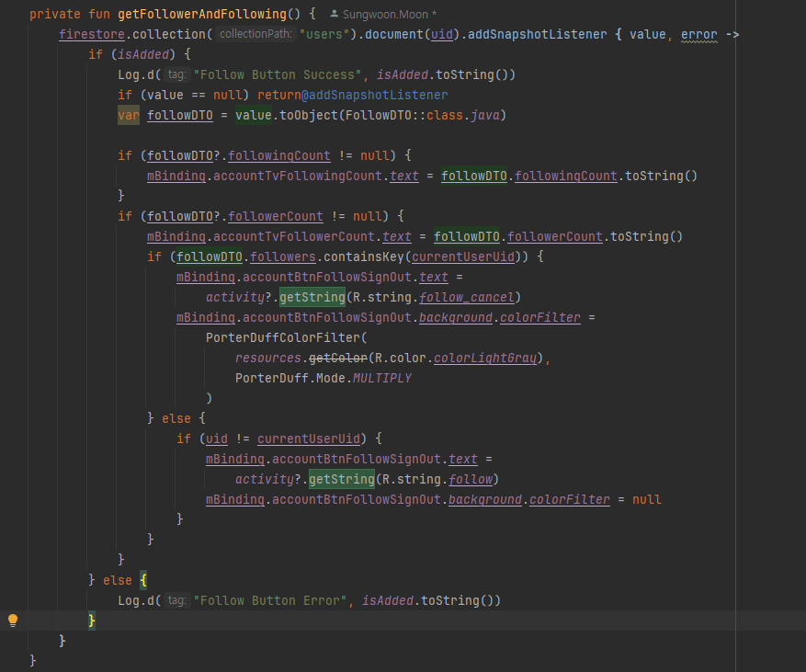Image resolution: width=806 pixels, height=672 pixels.
Task: Click the private keyword
Action: tap(55, 15)
